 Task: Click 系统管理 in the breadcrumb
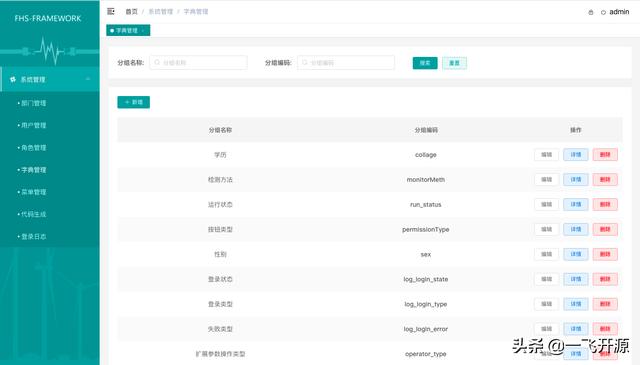click(160, 11)
